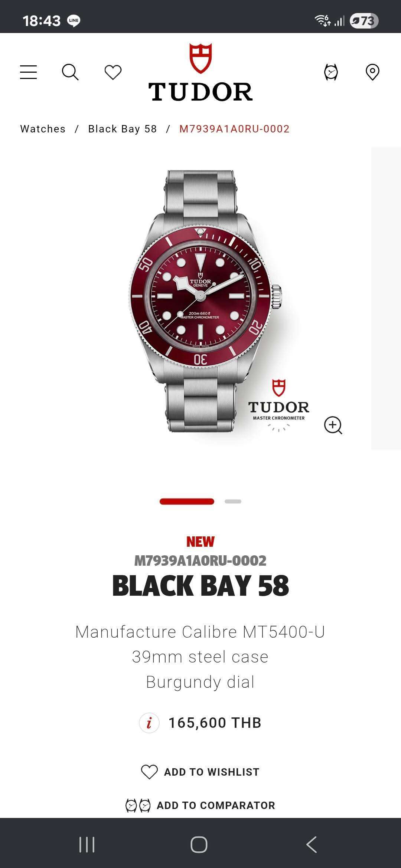Open the hamburger menu

tap(28, 72)
